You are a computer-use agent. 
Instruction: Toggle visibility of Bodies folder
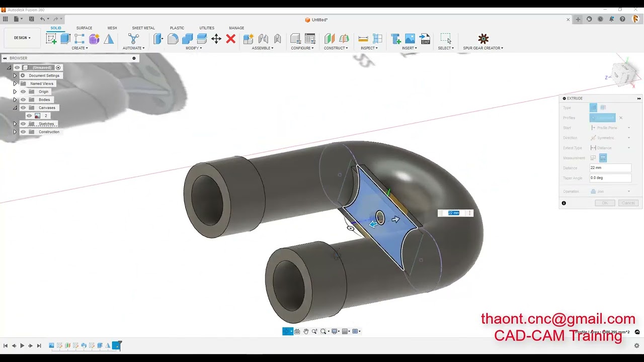point(23,100)
